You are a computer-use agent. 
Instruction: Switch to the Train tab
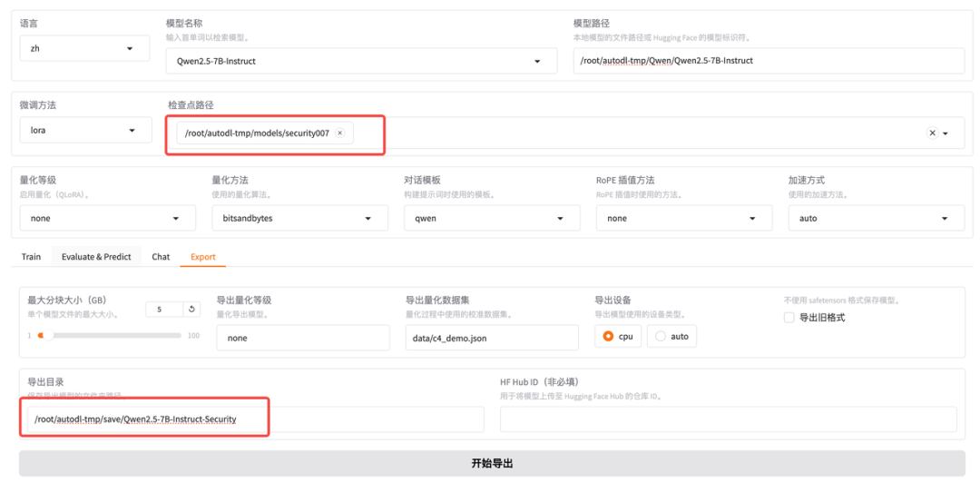(x=31, y=257)
